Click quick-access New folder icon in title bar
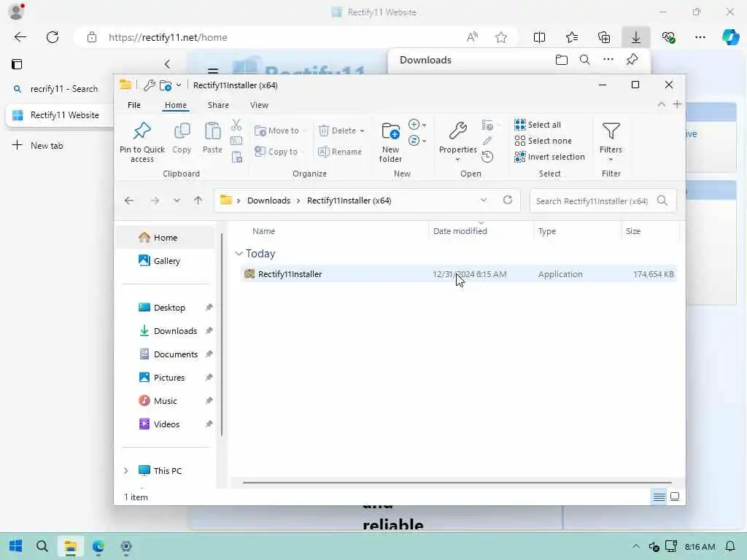Viewport: 747px width, 560px height. 166,85
